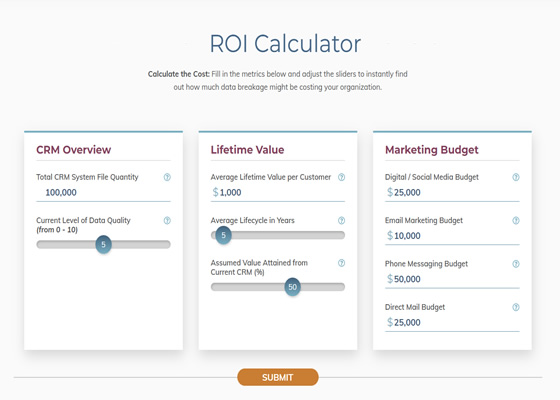Screen dimensions: 560x400
Task: Open help icon for Total CRM System File Quantity
Action: pyautogui.click(x=167, y=177)
